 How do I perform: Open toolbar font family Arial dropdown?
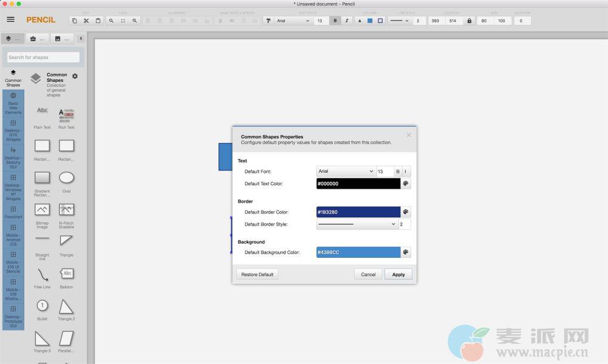click(293, 21)
